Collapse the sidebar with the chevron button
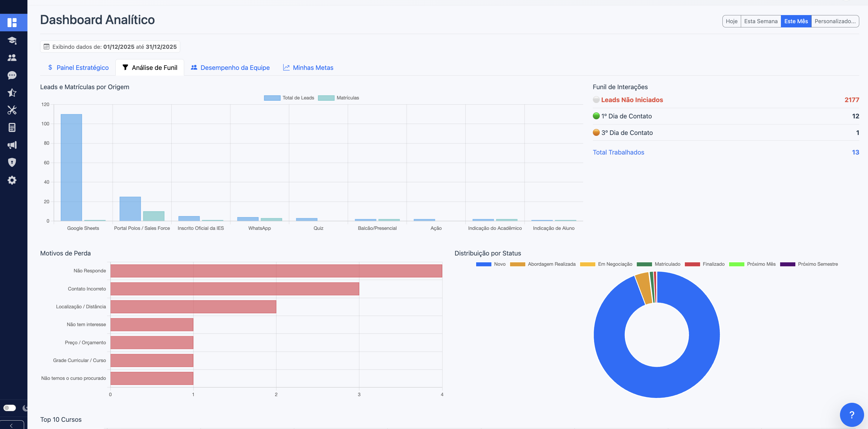Viewport: 868px width, 429px height. [x=11, y=425]
